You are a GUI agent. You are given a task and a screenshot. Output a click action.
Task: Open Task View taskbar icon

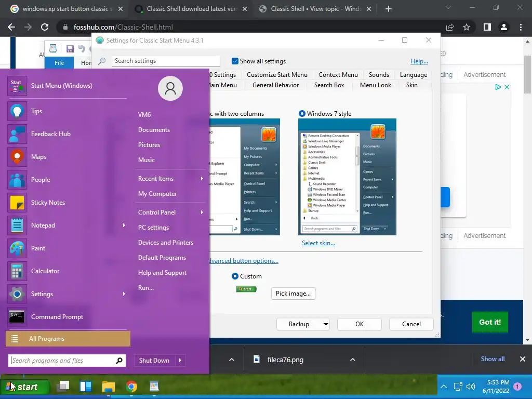(63, 386)
